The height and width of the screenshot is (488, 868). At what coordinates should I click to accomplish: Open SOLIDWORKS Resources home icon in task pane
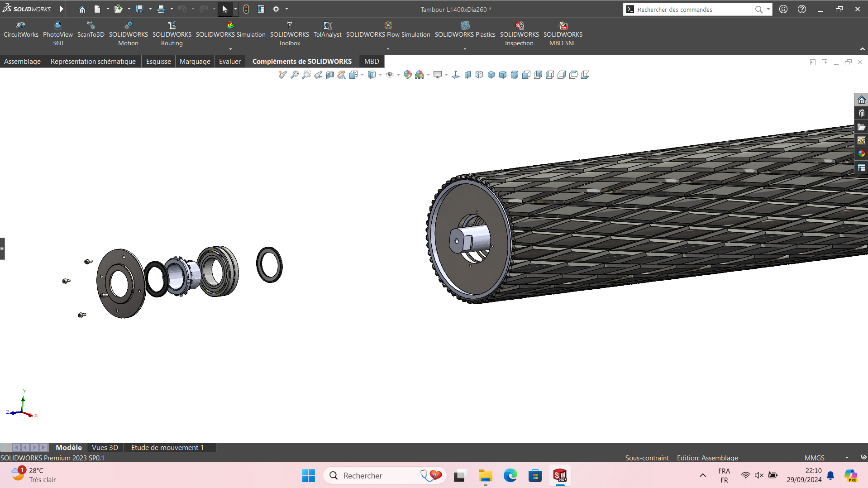(x=861, y=100)
